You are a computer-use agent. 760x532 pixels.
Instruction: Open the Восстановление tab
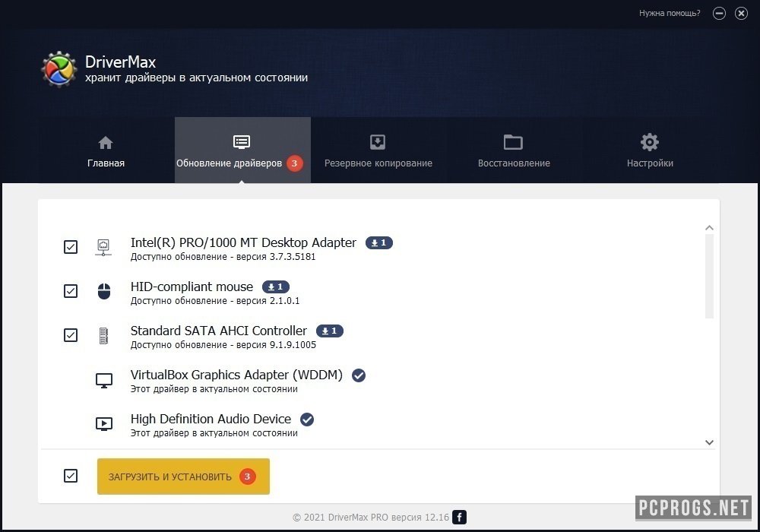[512, 150]
